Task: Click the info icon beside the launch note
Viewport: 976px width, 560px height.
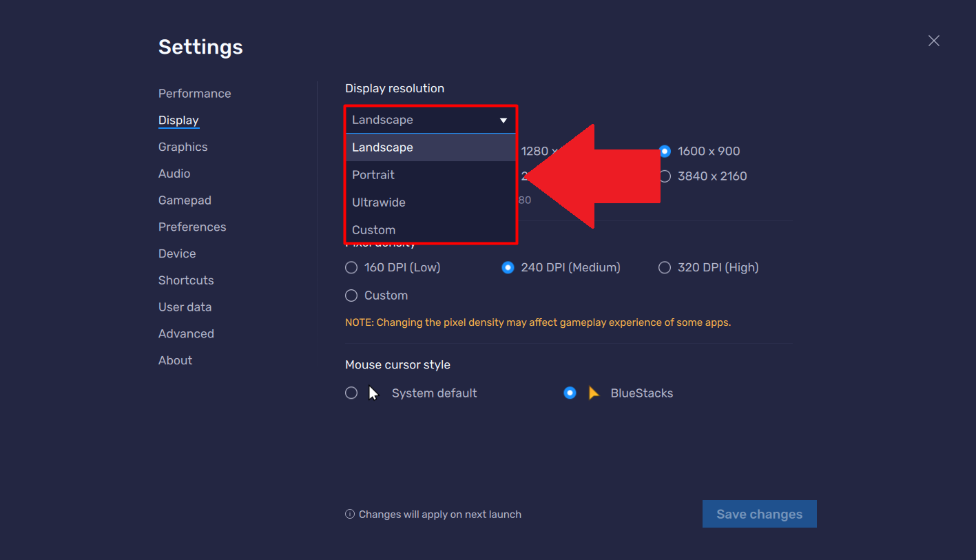Action: [350, 514]
